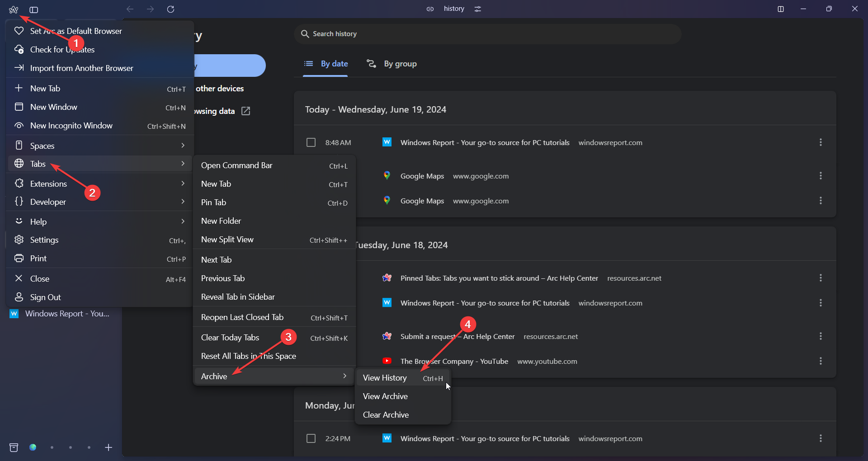Click the reload page icon
The height and width of the screenshot is (461, 868).
tap(170, 9)
